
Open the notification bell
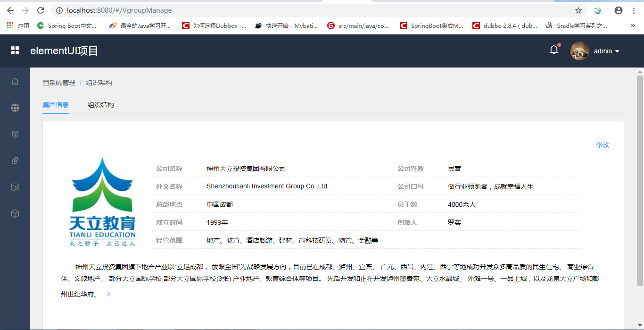554,50
